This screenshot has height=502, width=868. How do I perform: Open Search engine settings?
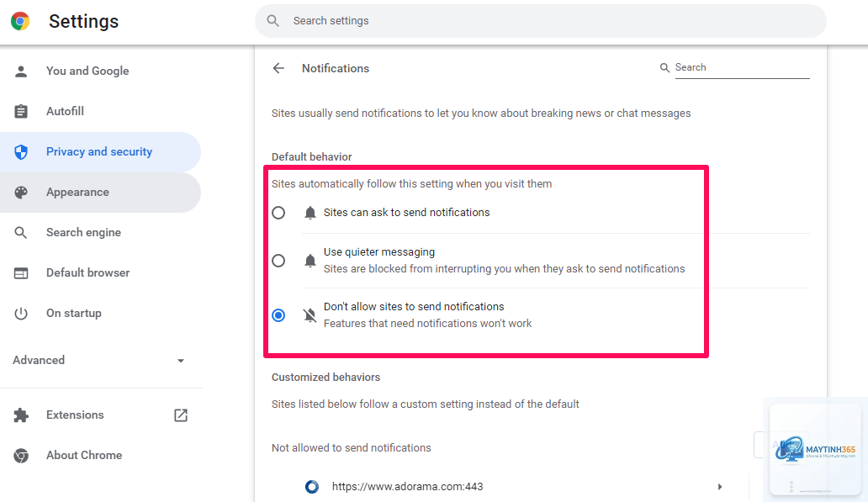100,232
